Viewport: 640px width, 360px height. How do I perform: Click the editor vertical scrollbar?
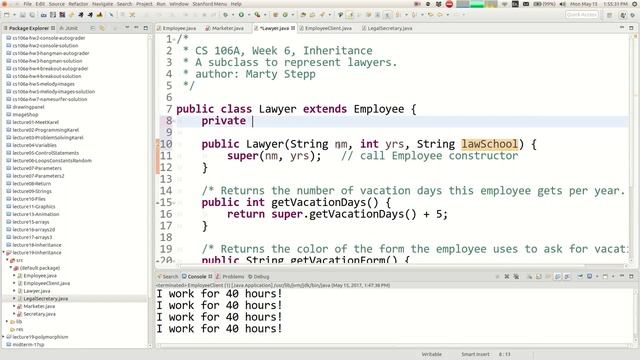632,147
